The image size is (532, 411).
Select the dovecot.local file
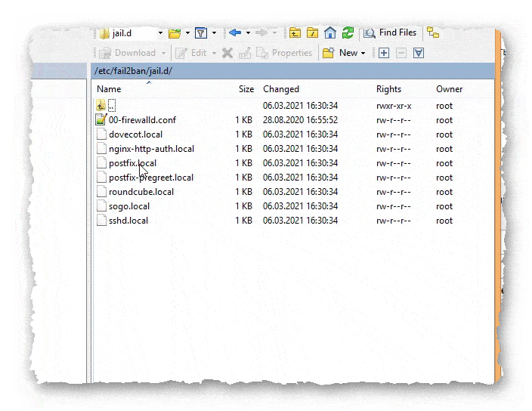point(135,134)
